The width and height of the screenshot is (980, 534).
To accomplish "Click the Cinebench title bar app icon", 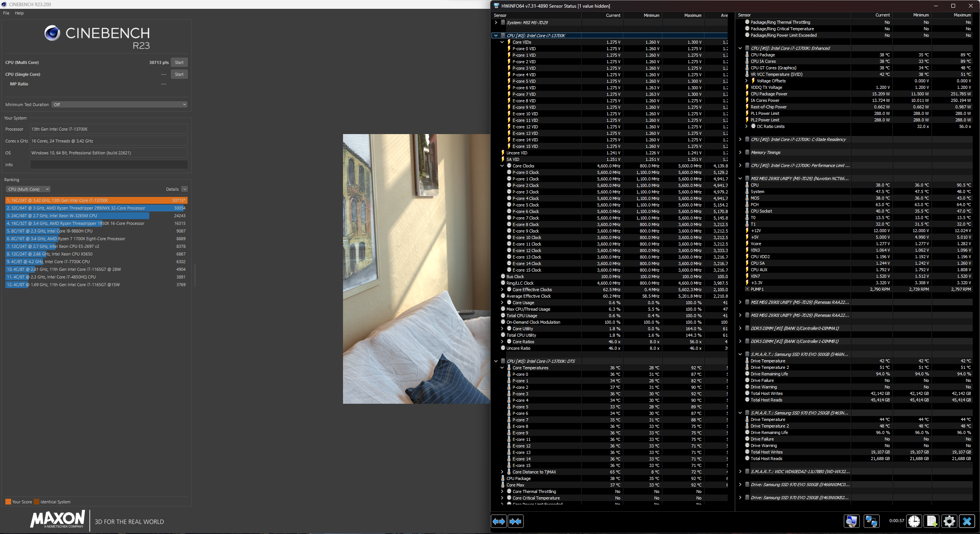I will 4,4.
